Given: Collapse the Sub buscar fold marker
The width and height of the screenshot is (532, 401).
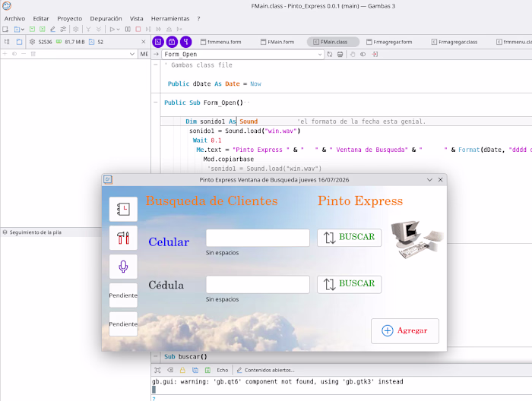Looking at the screenshot, I should [155, 356].
